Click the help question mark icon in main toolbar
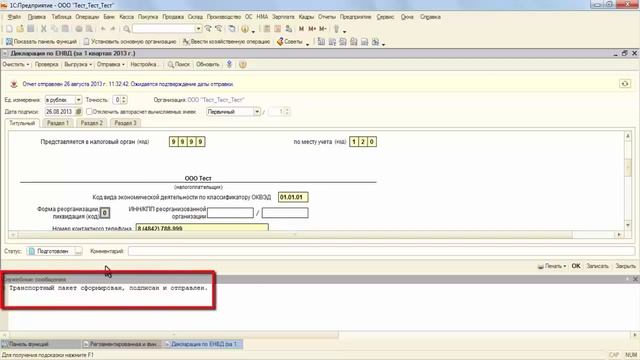 pos(245,29)
